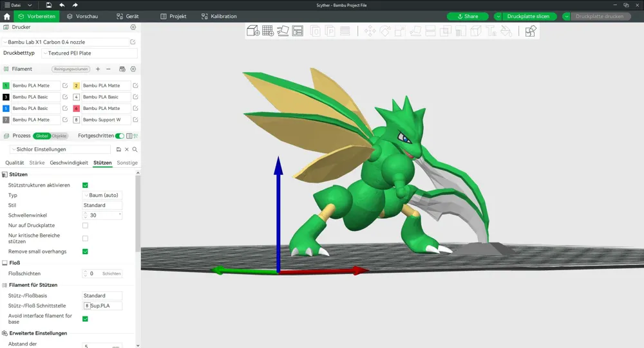Remove a filament with minus icon

[108, 69]
